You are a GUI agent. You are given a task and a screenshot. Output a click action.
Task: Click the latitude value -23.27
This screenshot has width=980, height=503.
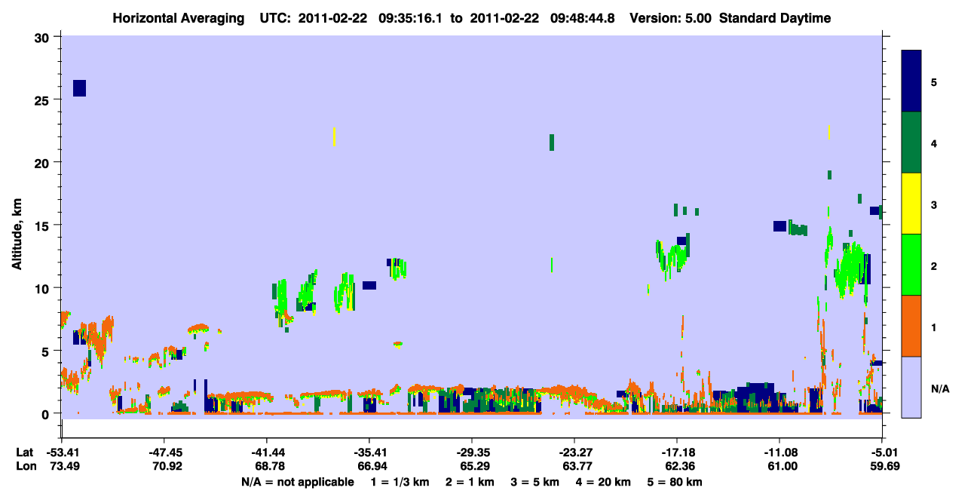pyautogui.click(x=574, y=452)
